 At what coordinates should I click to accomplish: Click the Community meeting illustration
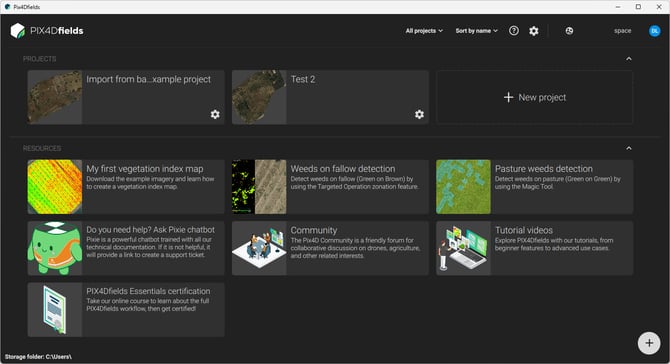point(259,248)
